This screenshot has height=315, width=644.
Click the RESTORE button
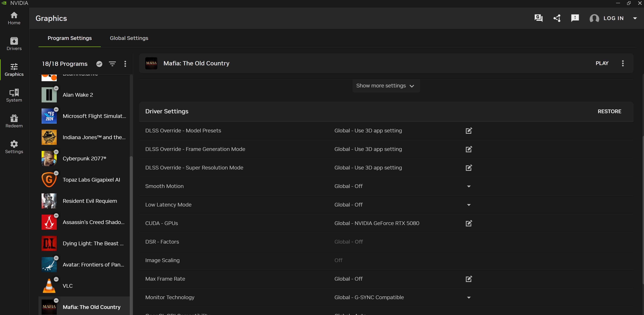[x=609, y=111]
